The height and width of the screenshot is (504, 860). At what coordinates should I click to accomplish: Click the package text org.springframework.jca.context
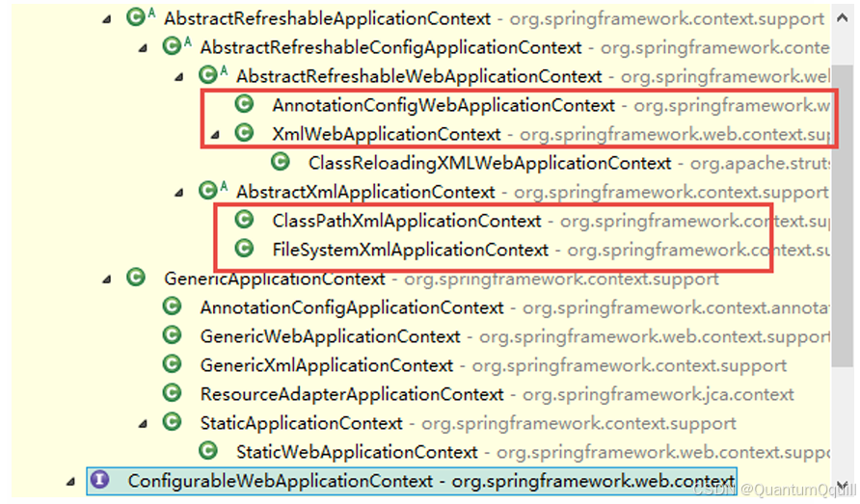click(x=658, y=394)
